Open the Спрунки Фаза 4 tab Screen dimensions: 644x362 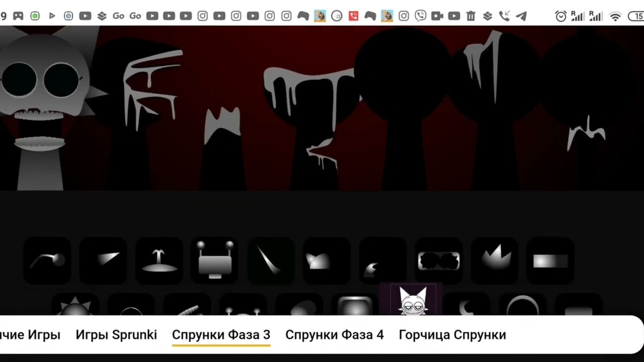click(x=335, y=334)
